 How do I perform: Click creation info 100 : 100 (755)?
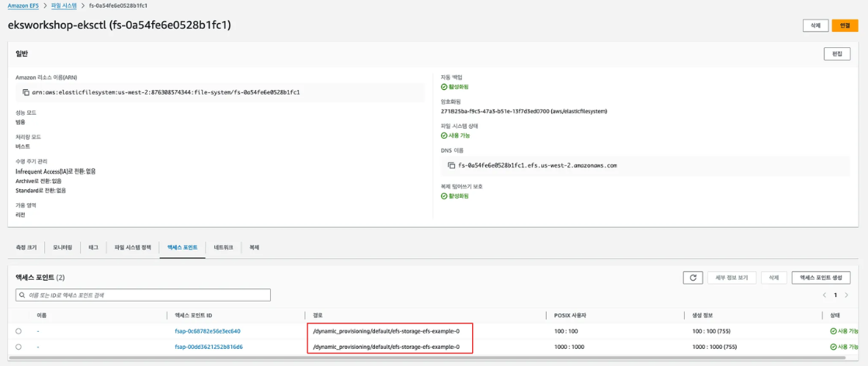[711, 331]
